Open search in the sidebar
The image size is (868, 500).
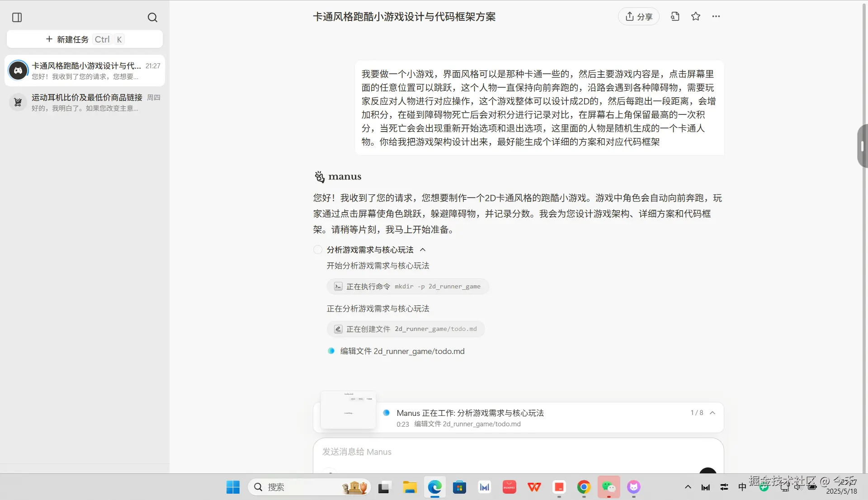coord(152,18)
